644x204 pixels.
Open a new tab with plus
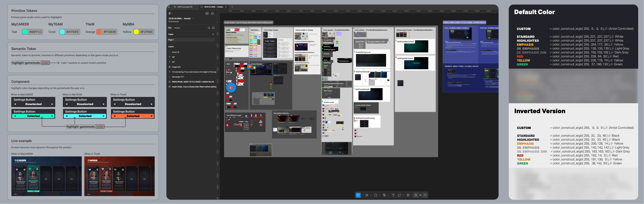[232, 7]
